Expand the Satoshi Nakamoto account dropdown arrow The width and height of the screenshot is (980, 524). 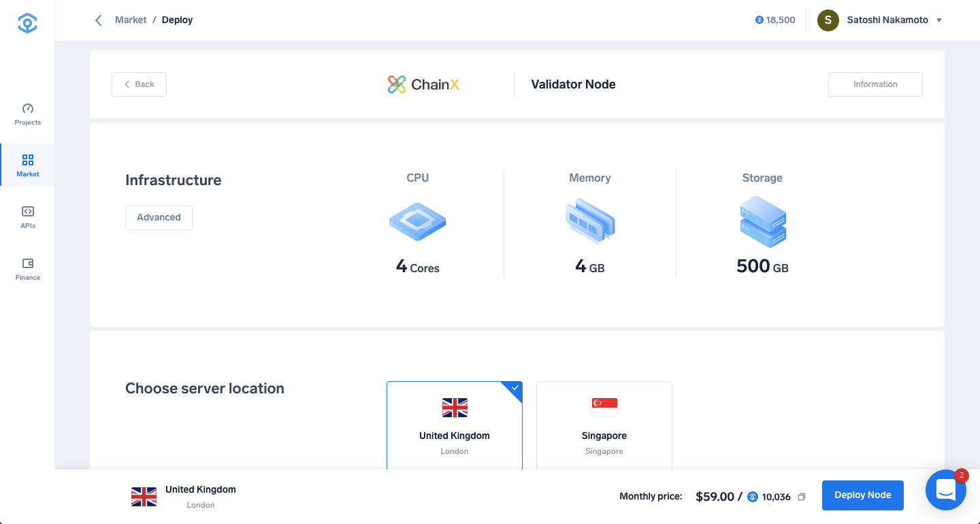pyautogui.click(x=939, y=20)
